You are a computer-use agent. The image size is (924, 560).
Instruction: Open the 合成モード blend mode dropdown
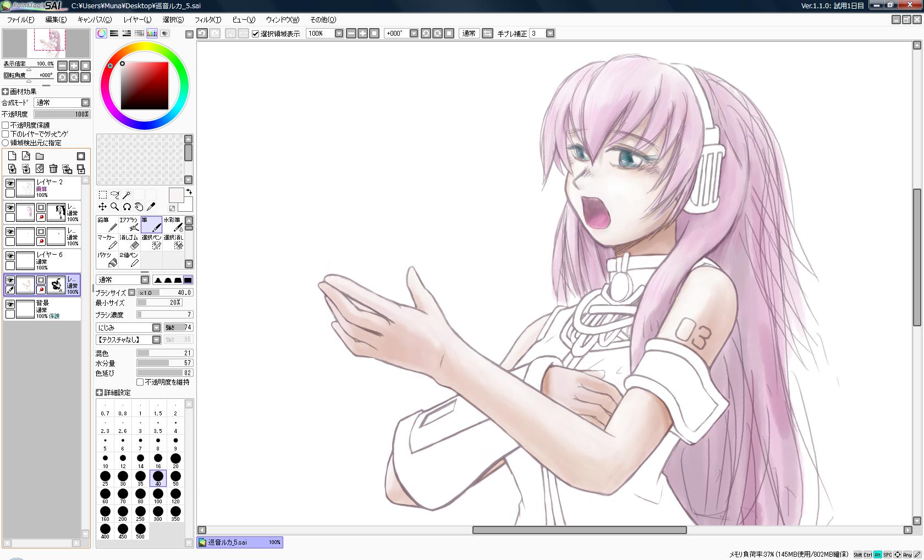pos(85,103)
